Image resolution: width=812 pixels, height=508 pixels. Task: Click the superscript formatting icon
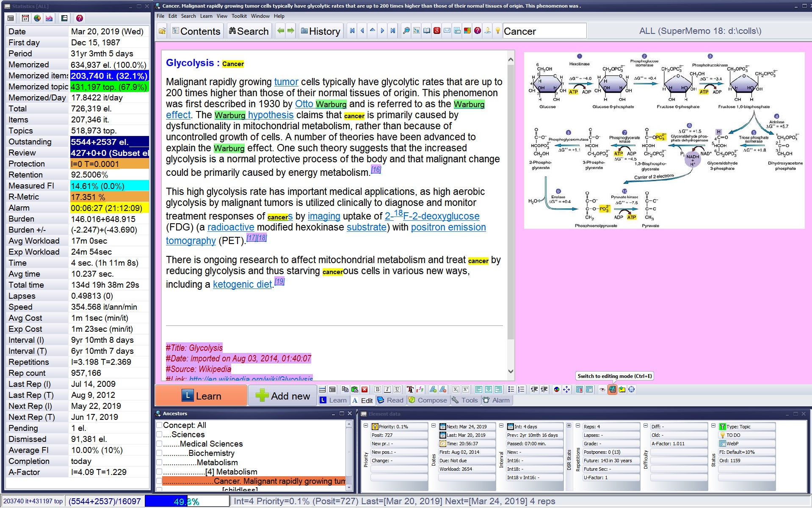click(465, 389)
